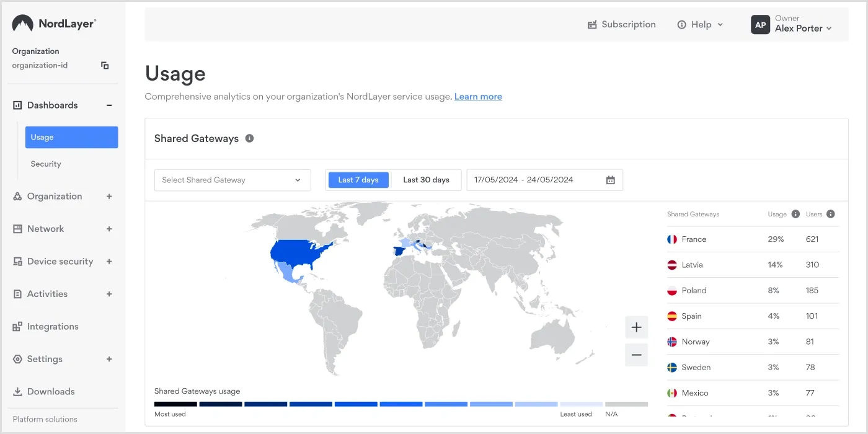Click the France row in gateways list
The image size is (868, 434).
click(752, 239)
